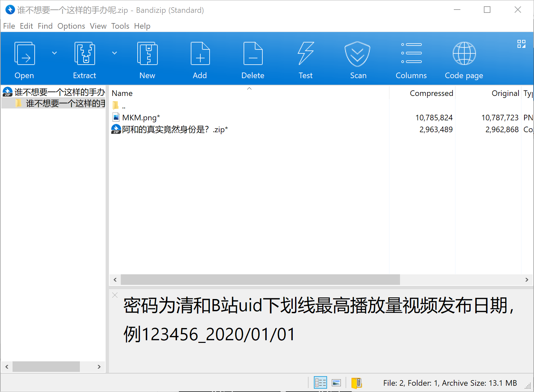Open the Columns list settings
Viewport: 534px width, 392px height.
(411, 54)
